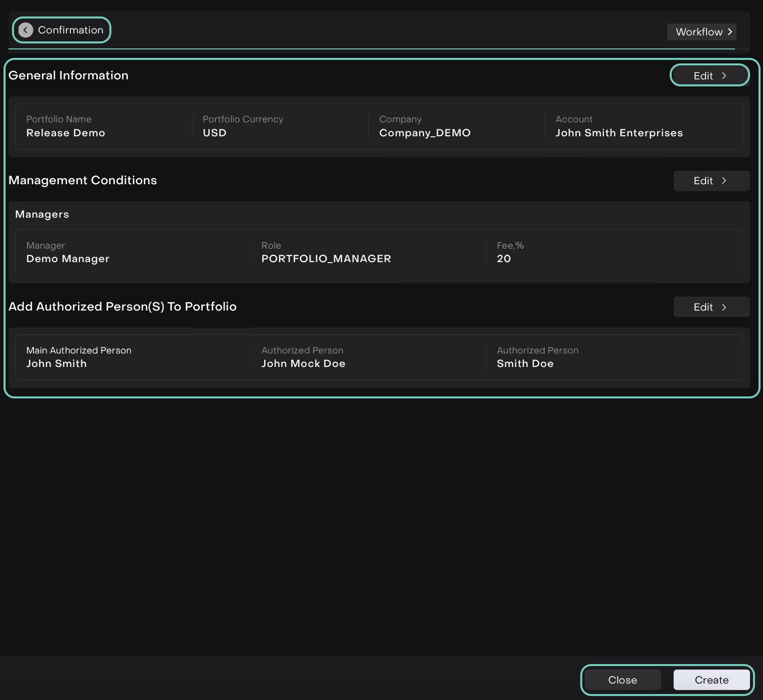Select the Company_DEMO company value

tap(424, 133)
